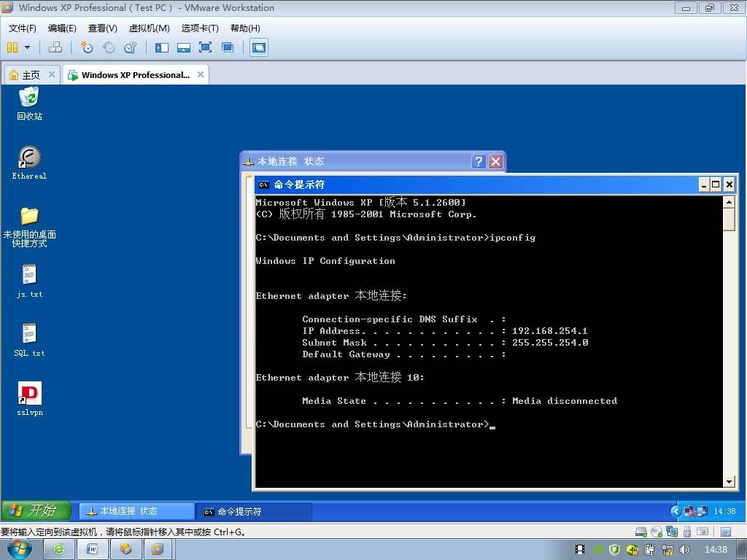Send Ctrl+Alt+Del using the keyboard toolbar icon
Viewport: 747px width, 560px height.
point(55,47)
